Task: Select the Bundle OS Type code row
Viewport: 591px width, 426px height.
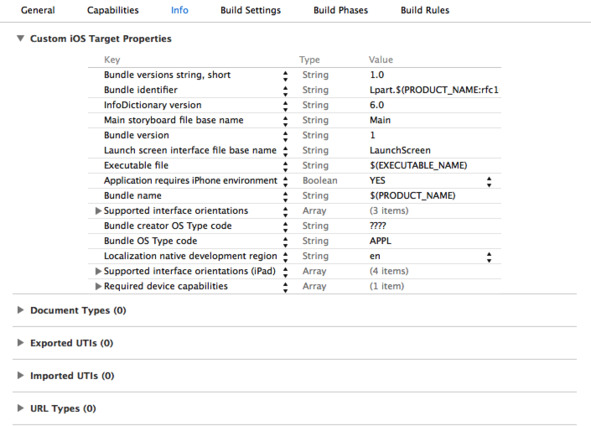Action: click(x=294, y=241)
